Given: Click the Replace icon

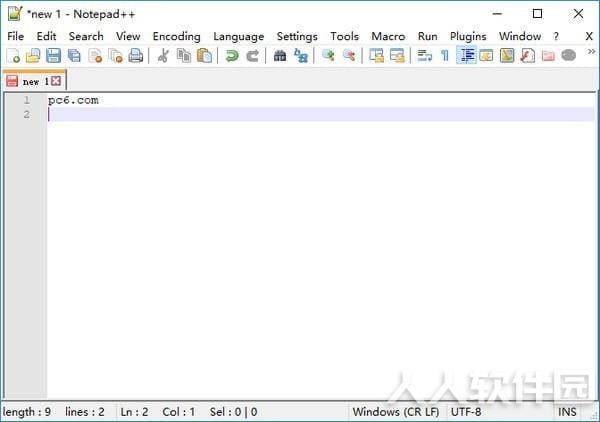Looking at the screenshot, I should click(x=301, y=56).
